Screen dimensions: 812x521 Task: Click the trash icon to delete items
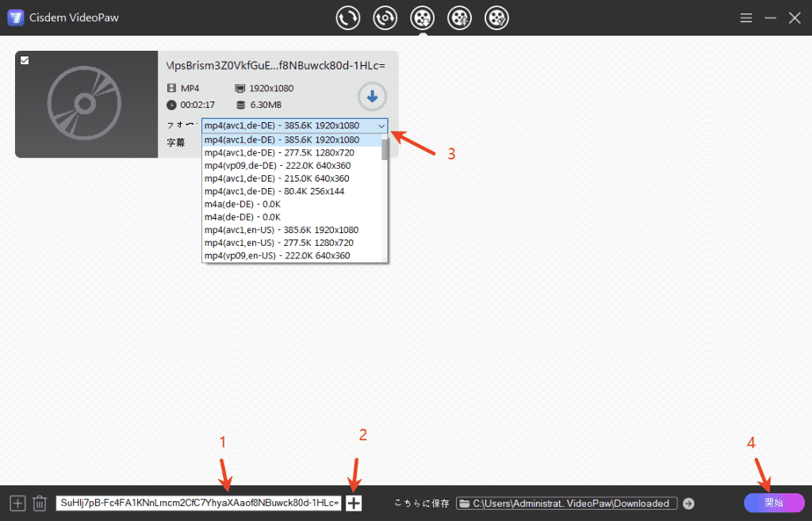[40, 504]
